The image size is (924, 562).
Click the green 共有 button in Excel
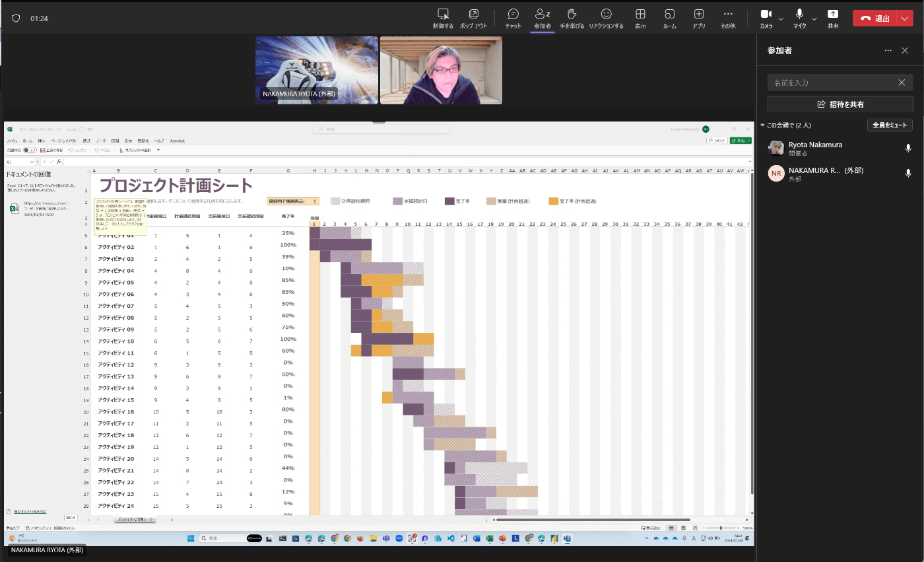pos(741,141)
